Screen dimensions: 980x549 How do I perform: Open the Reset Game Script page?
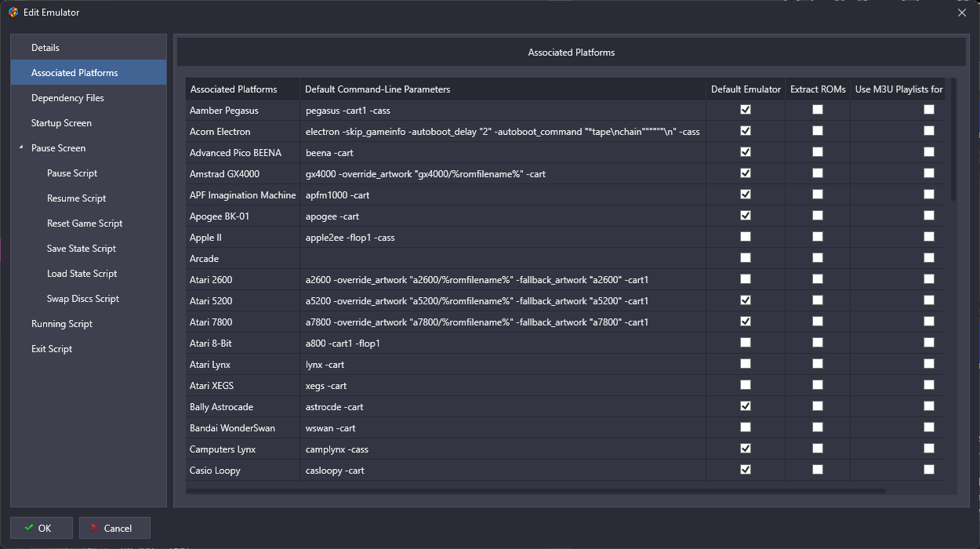[x=85, y=224]
